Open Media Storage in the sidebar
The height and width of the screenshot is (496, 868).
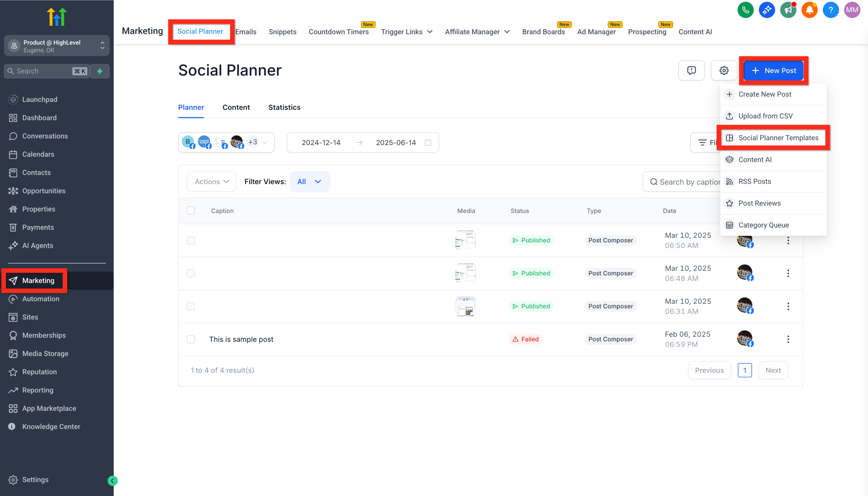tap(45, 354)
